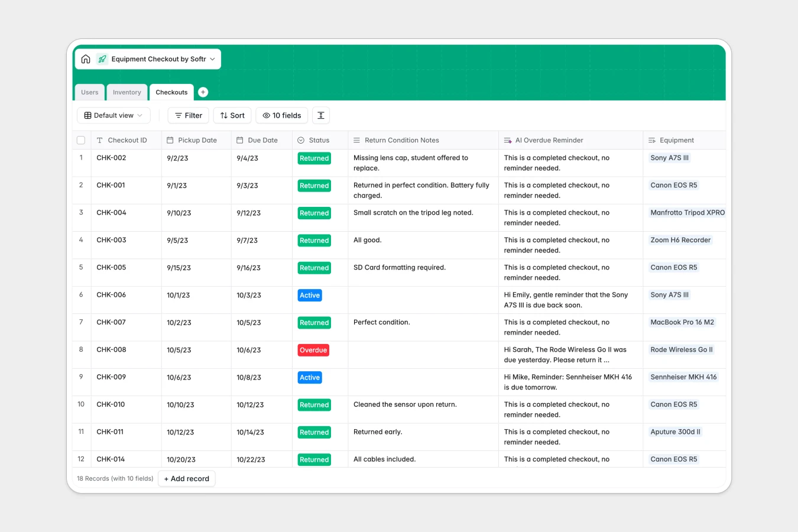Switch to the Inventory tab
This screenshot has width=798, height=532.
126,92
